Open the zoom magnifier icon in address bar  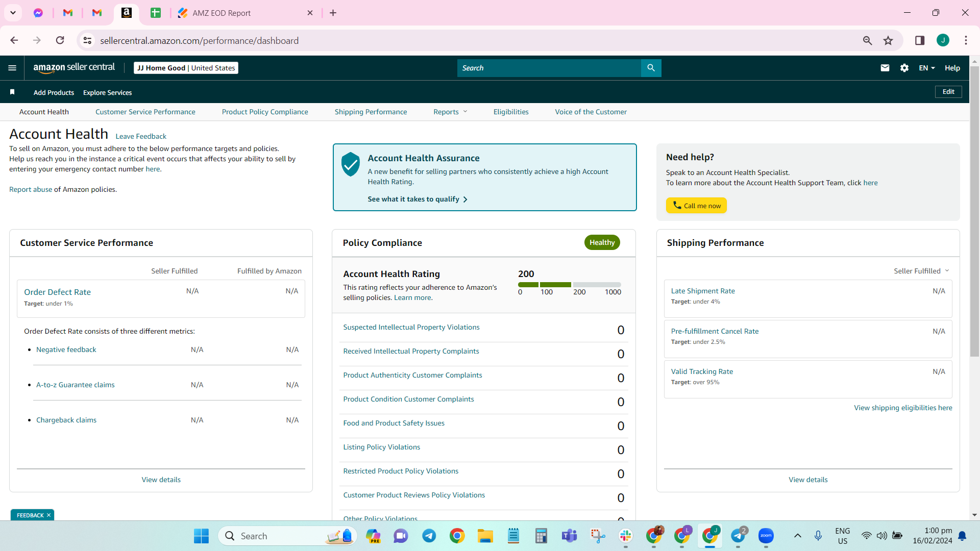(x=867, y=40)
